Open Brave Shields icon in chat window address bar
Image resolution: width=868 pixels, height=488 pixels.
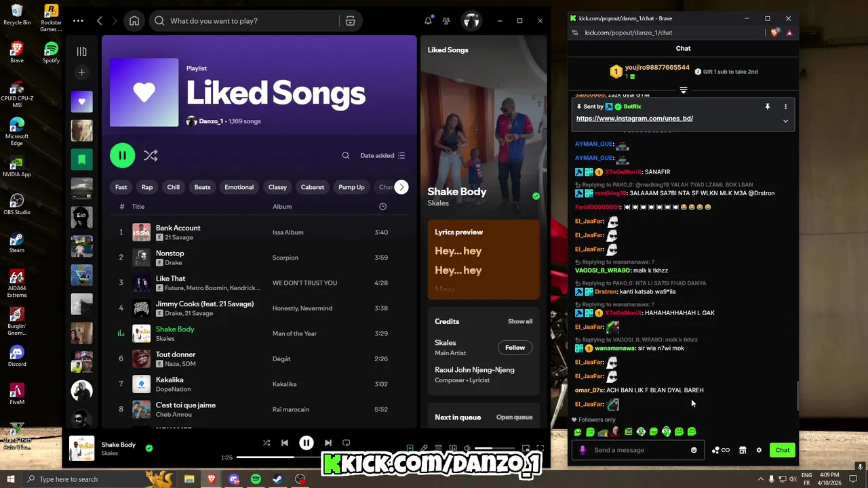pyautogui.click(x=775, y=33)
